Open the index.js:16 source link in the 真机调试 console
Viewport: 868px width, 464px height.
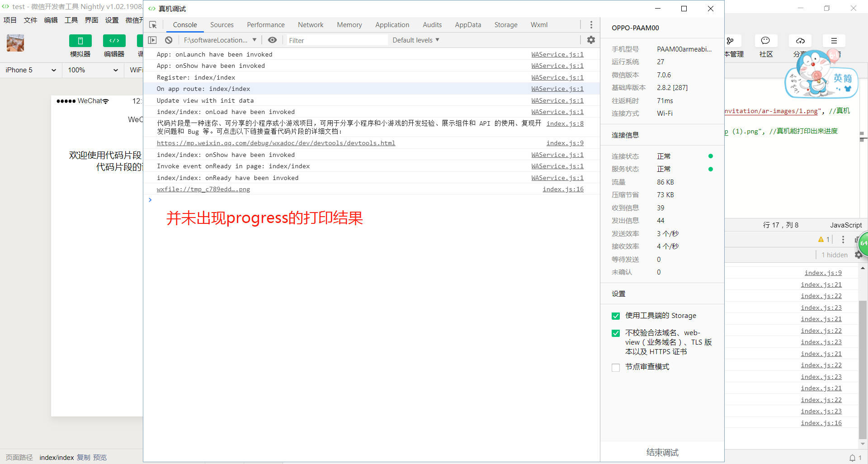563,189
